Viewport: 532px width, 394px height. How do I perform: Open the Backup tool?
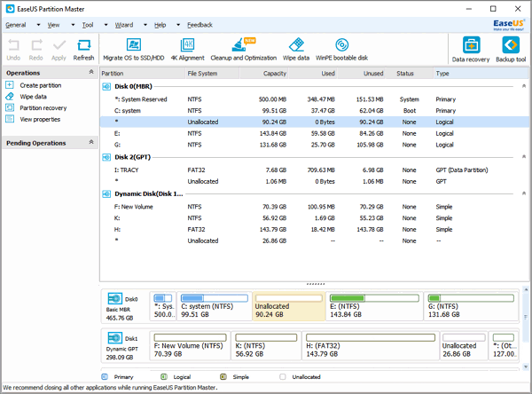pos(511,50)
